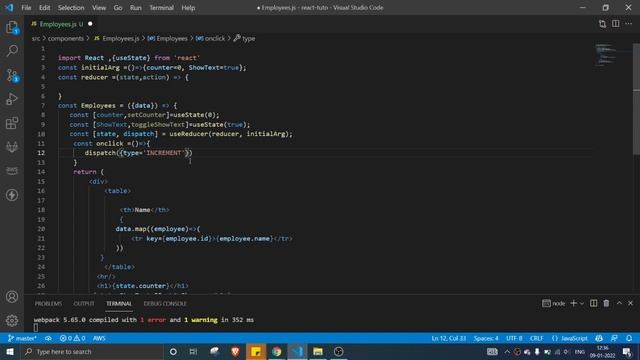The width and height of the screenshot is (640, 360).
Task: Switch to the DEBUG CONSOLE tab
Action: (165, 303)
